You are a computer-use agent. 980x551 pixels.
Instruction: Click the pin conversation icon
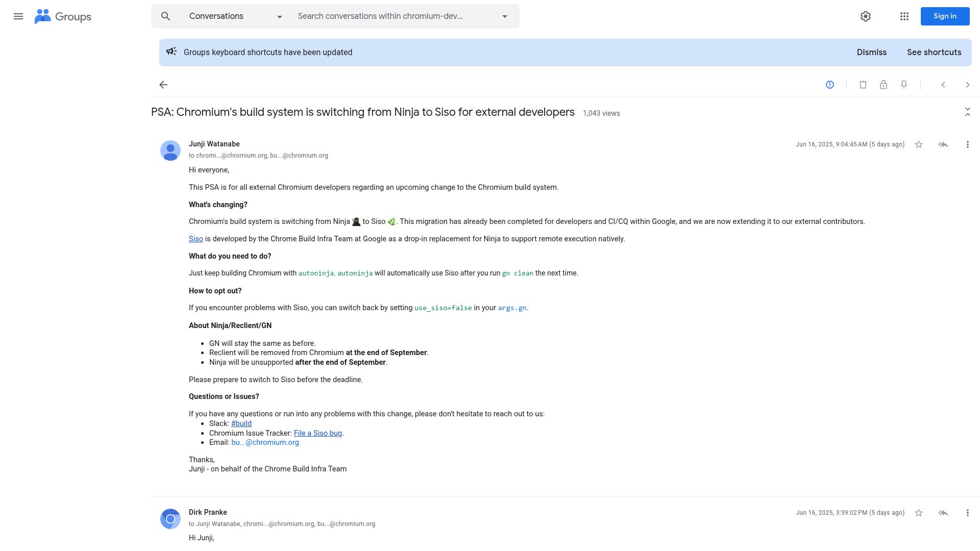pyautogui.click(x=904, y=85)
